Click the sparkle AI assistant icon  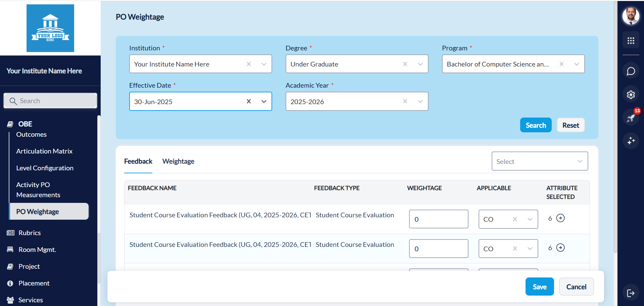631,141
